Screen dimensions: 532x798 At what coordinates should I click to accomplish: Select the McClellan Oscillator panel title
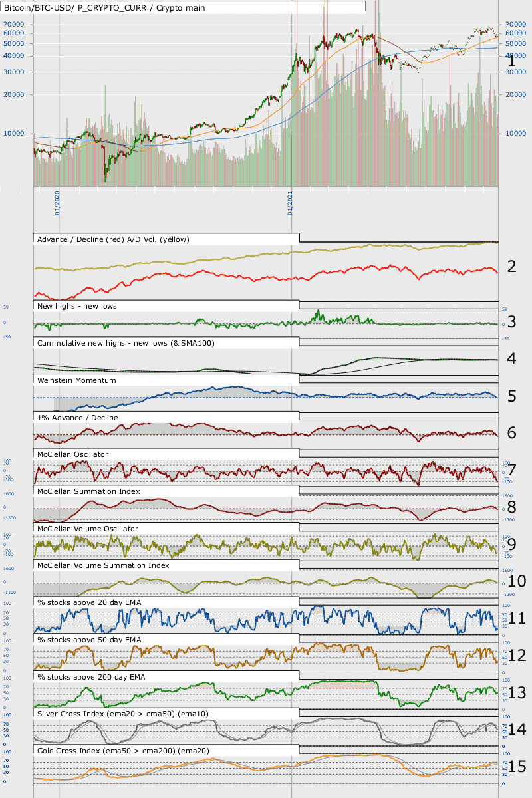(72, 454)
